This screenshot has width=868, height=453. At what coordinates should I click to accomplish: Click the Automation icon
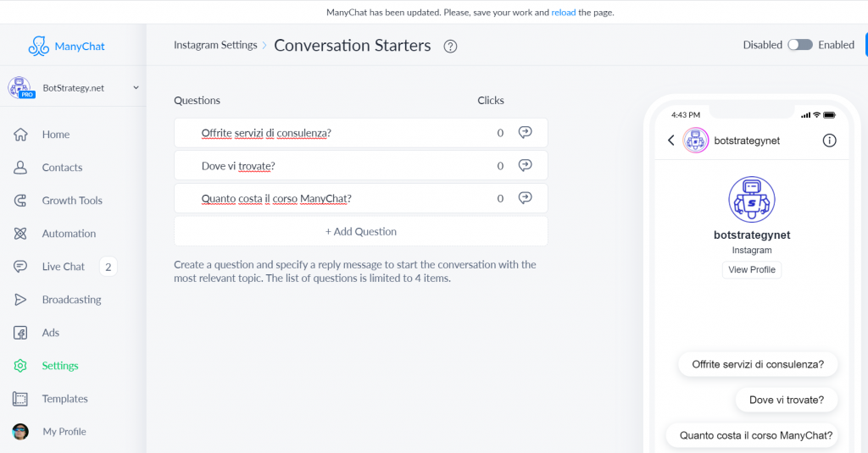pyautogui.click(x=20, y=234)
